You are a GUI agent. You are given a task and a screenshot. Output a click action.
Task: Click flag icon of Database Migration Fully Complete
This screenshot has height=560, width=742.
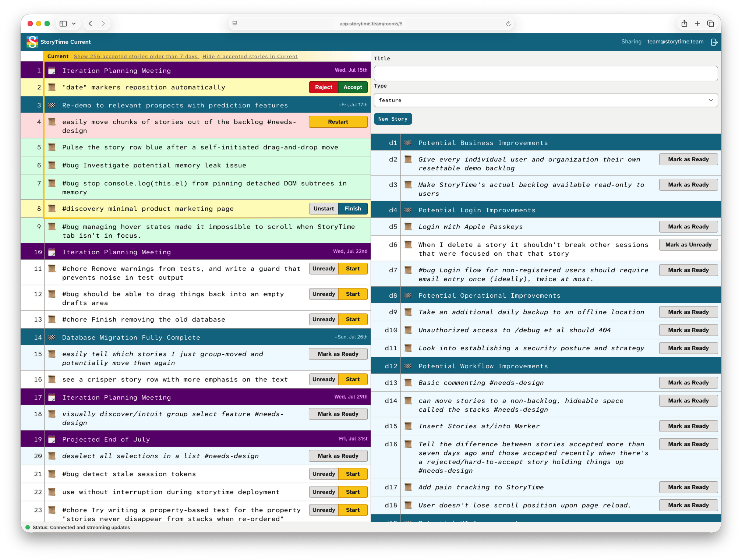coord(52,337)
